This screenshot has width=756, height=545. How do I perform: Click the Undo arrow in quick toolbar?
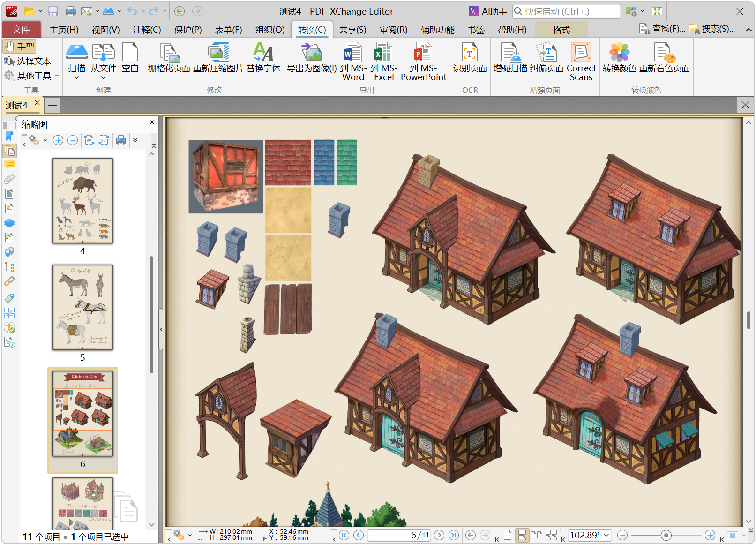coord(133,11)
